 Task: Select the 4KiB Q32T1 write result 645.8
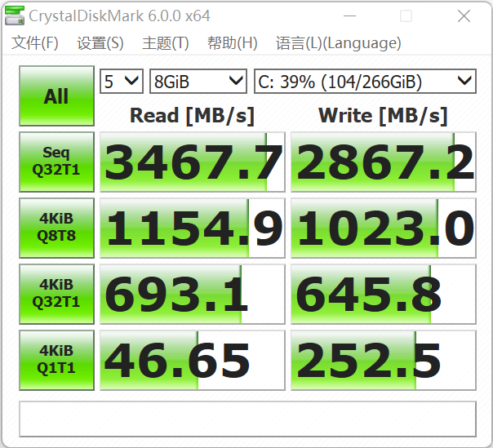click(x=384, y=294)
